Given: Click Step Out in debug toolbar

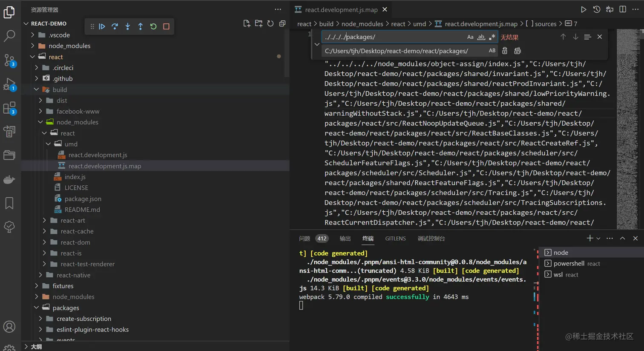Looking at the screenshot, I should (141, 26).
